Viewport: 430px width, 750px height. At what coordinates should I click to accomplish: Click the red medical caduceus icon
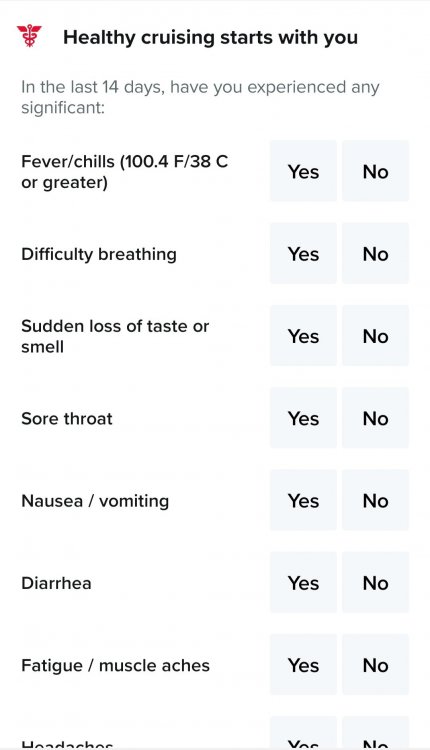(29, 36)
